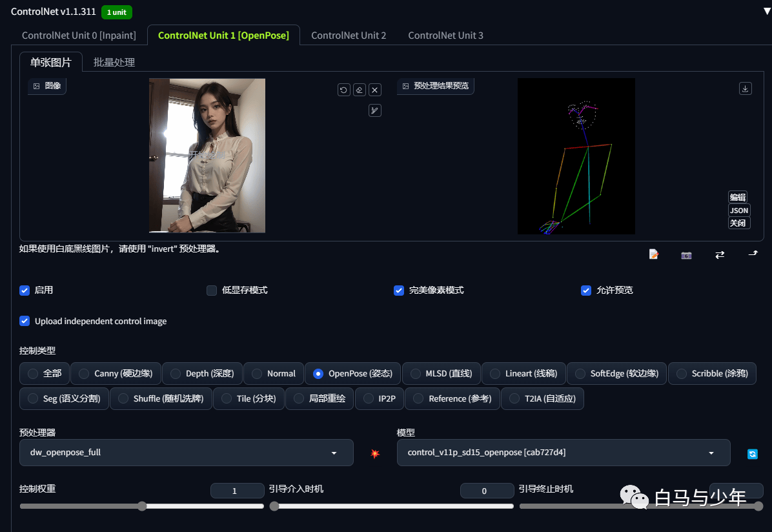
Task: Click the OpenPose skeleton preview image
Action: click(x=576, y=156)
